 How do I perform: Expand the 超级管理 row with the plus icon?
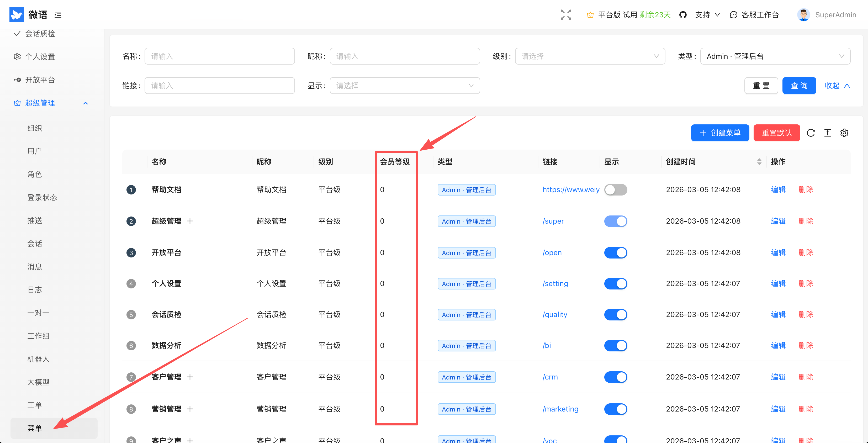[x=190, y=221]
